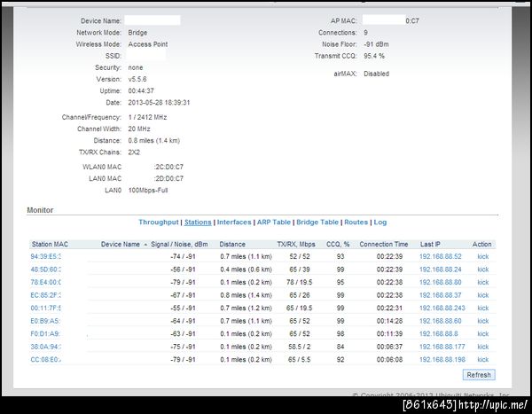Kick the station at 192.168.88.37

483,295
